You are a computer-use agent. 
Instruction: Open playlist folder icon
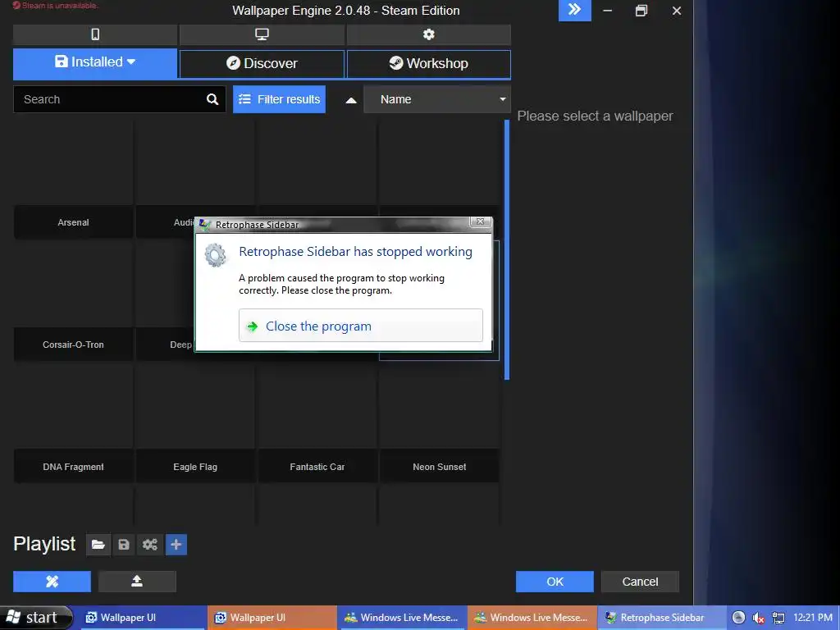tap(98, 545)
